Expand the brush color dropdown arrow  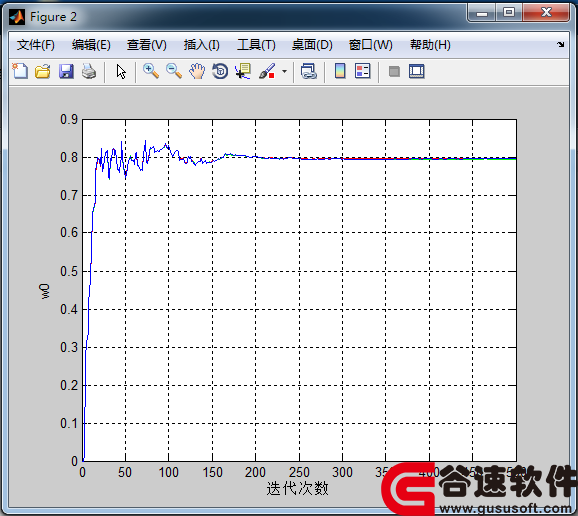pos(284,71)
